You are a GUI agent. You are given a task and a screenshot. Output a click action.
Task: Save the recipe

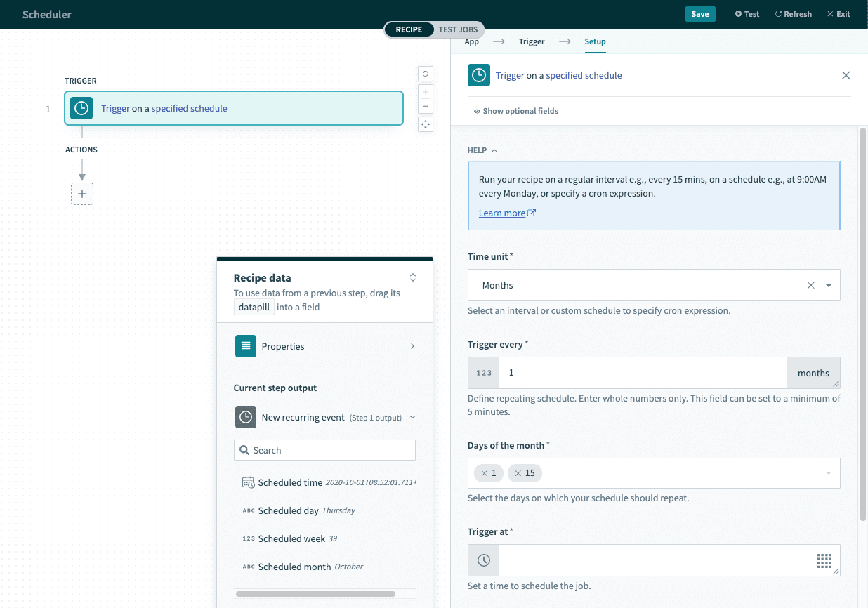(700, 13)
